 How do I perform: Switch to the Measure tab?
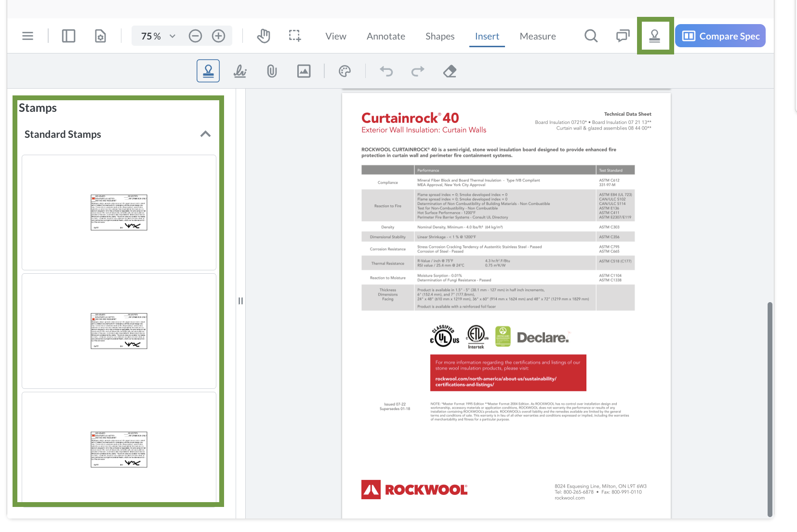pyautogui.click(x=538, y=36)
